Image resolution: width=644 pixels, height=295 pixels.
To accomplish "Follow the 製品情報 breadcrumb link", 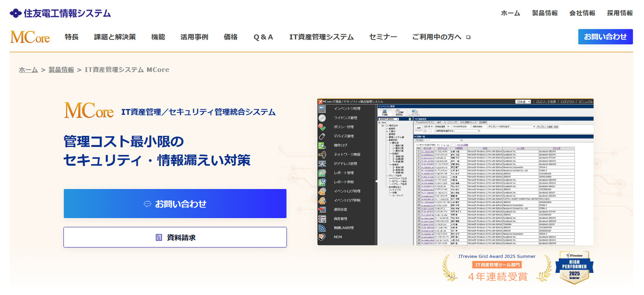I will 61,70.
